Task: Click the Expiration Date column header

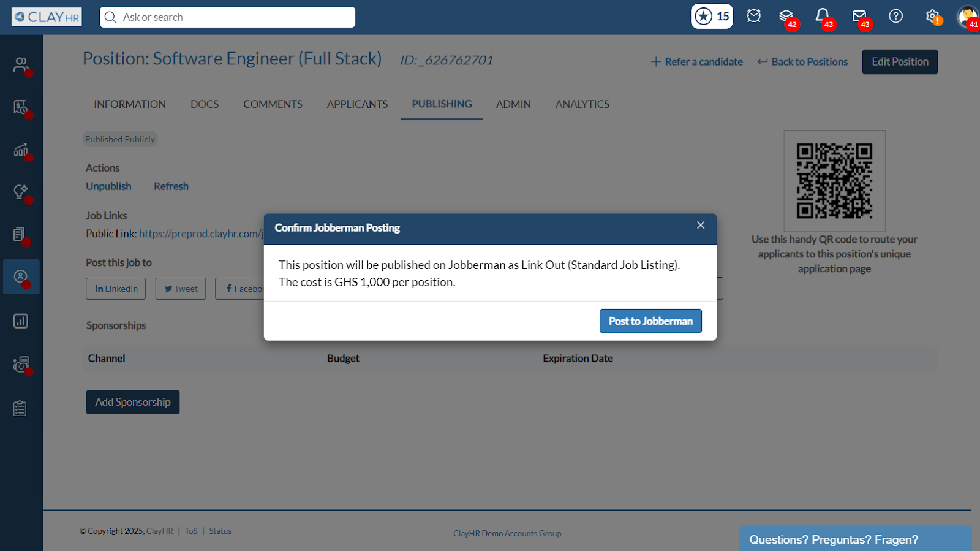Action: 578,359
